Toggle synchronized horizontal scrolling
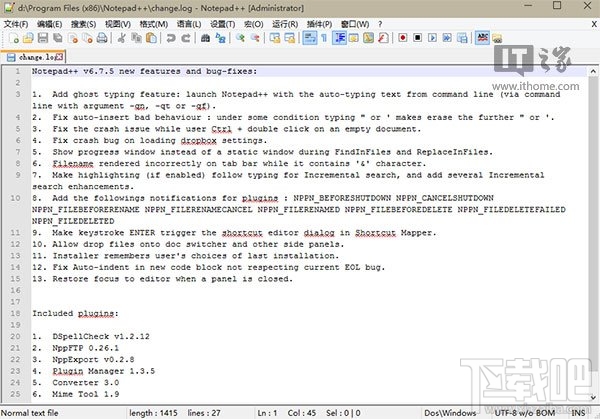Screen dimensions: 600x419 (290, 38)
